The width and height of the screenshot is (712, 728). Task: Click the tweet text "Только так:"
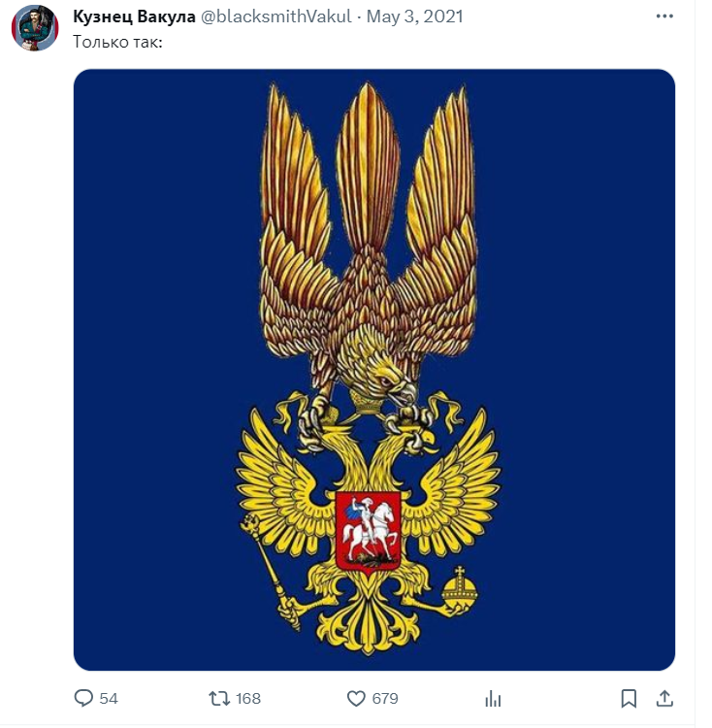click(117, 42)
